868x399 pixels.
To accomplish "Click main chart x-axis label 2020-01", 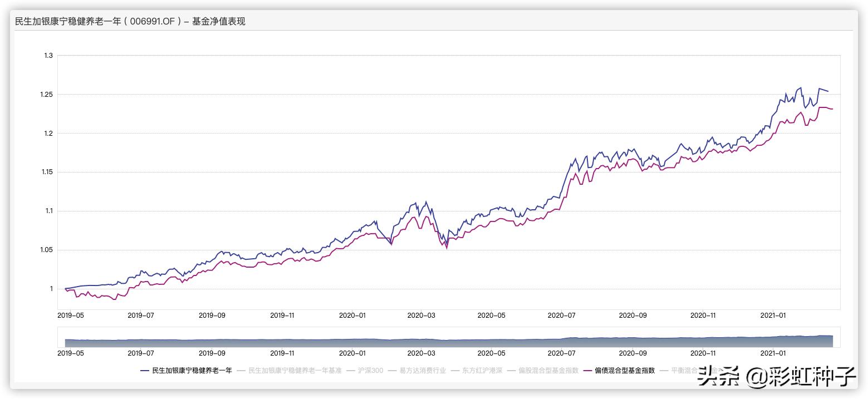I will click(x=352, y=316).
